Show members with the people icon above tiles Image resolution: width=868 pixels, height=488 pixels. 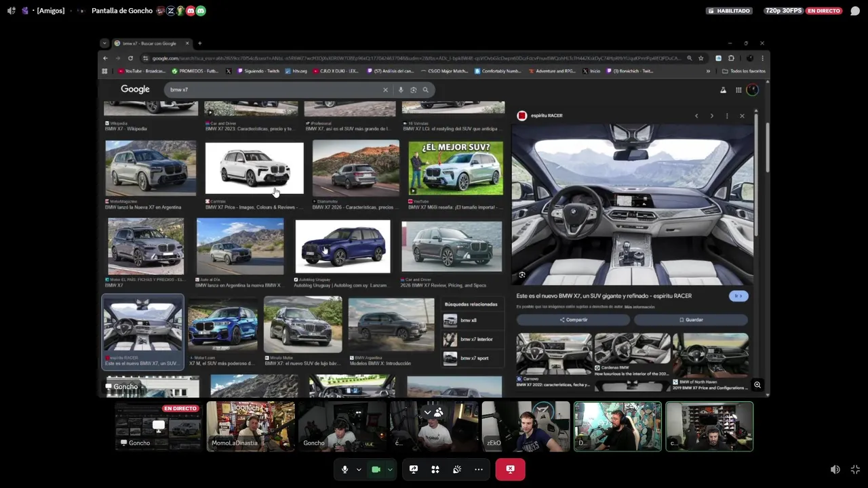pyautogui.click(x=439, y=412)
